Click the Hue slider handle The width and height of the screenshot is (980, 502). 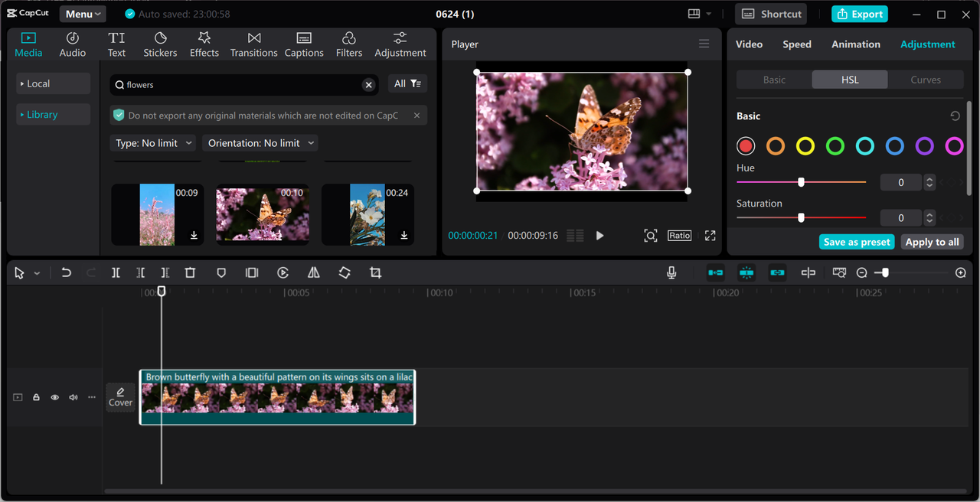tap(801, 182)
